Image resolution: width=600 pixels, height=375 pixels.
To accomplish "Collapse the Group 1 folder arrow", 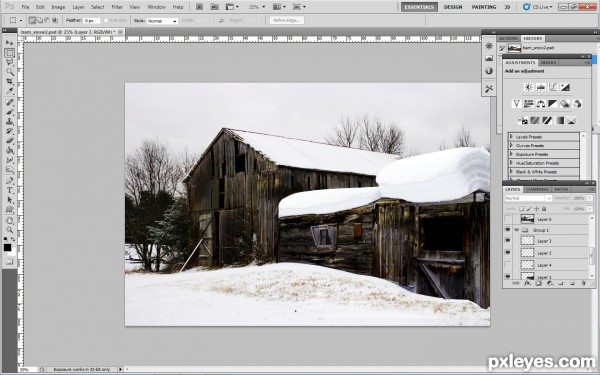I will point(517,230).
